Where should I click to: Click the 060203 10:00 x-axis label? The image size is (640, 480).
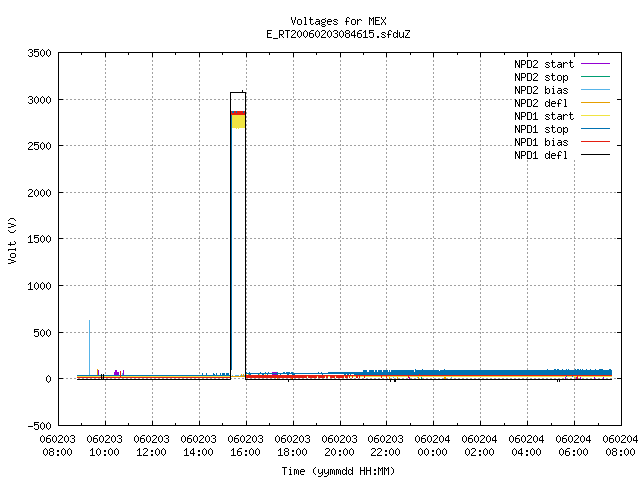tap(104, 446)
